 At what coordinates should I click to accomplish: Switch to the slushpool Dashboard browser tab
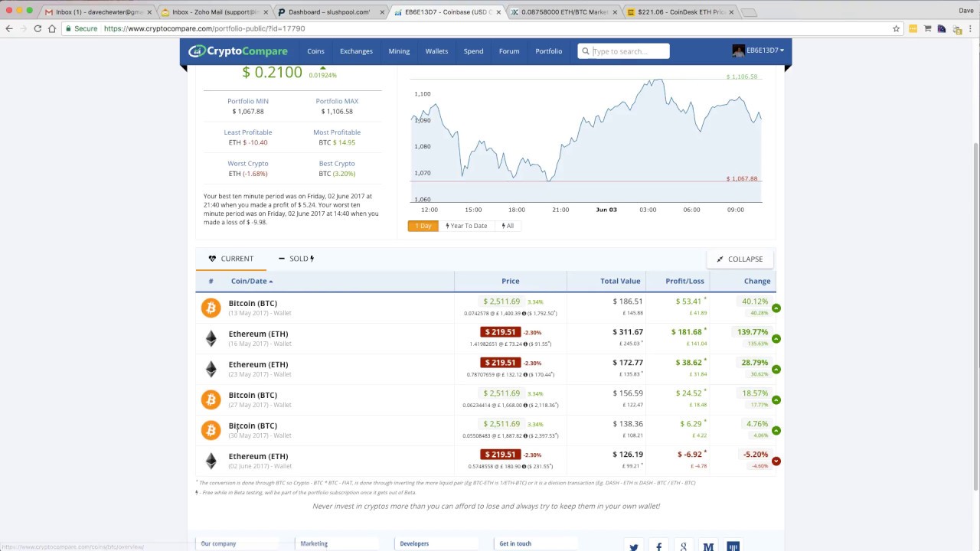(330, 12)
